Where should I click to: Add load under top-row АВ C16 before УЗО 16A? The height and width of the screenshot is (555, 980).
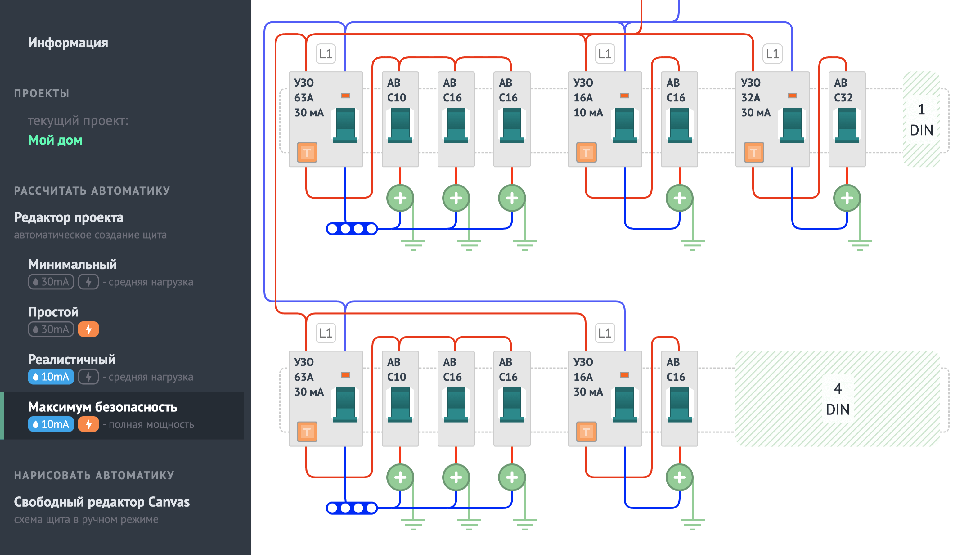[x=512, y=198]
